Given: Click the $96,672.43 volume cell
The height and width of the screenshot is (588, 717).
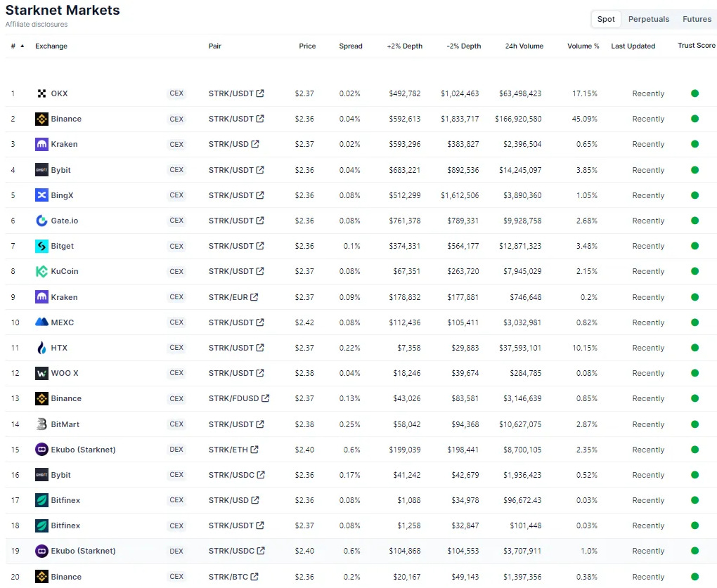Looking at the screenshot, I should tap(522, 500).
